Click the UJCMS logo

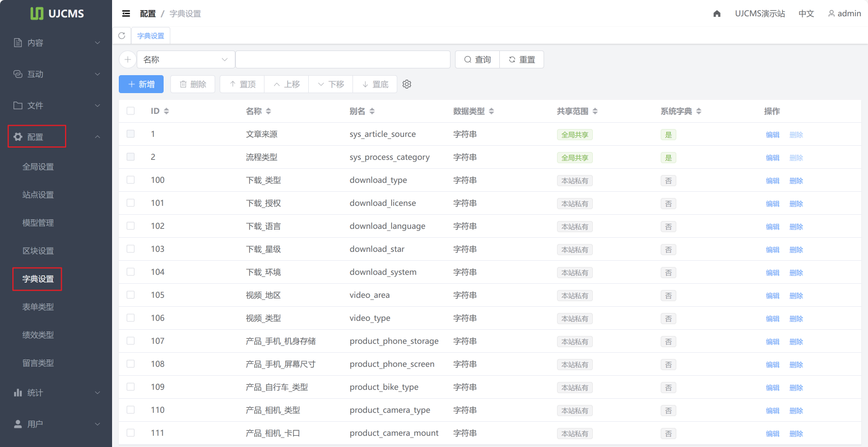57,13
